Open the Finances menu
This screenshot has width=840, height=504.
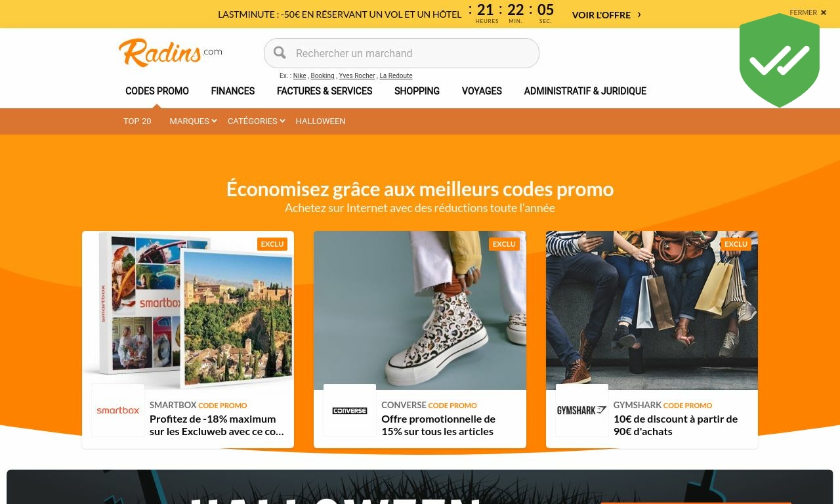click(x=233, y=91)
